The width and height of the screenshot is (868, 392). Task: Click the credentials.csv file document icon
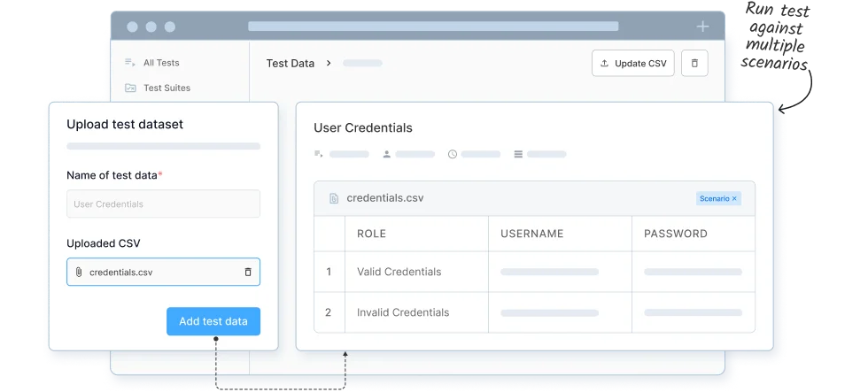tap(334, 198)
